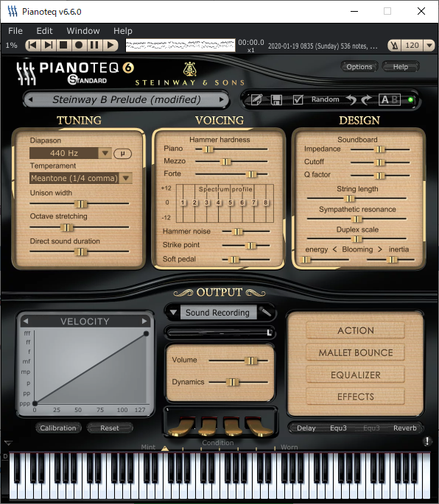The image size is (439, 504).
Task: Open the MALLET BOUNCE panel
Action: (355, 352)
